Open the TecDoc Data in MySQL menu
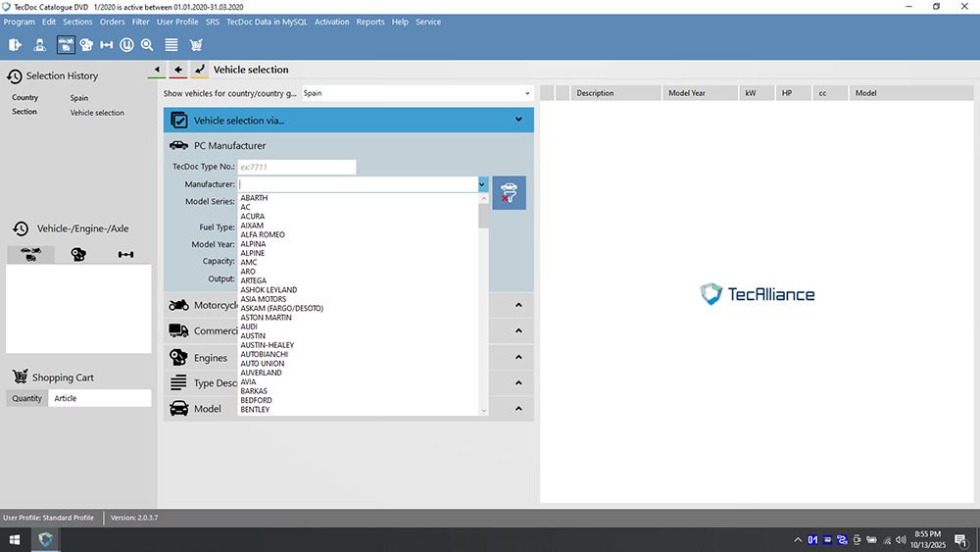The width and height of the screenshot is (980, 552). pyautogui.click(x=266, y=22)
